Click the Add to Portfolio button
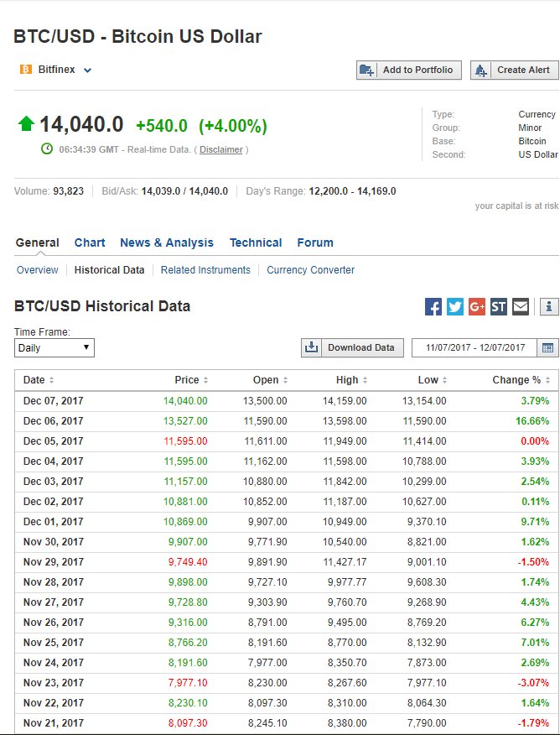560x735 pixels. tap(409, 70)
